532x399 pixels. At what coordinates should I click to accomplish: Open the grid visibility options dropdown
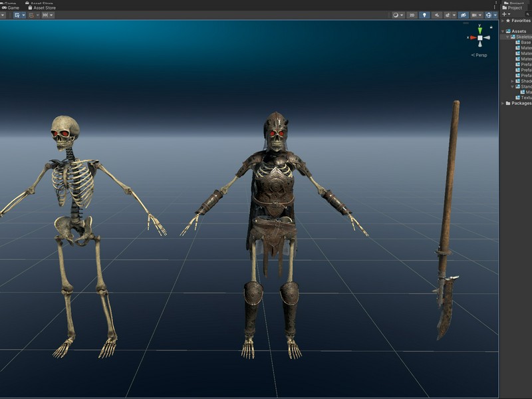pyautogui.click(x=23, y=15)
